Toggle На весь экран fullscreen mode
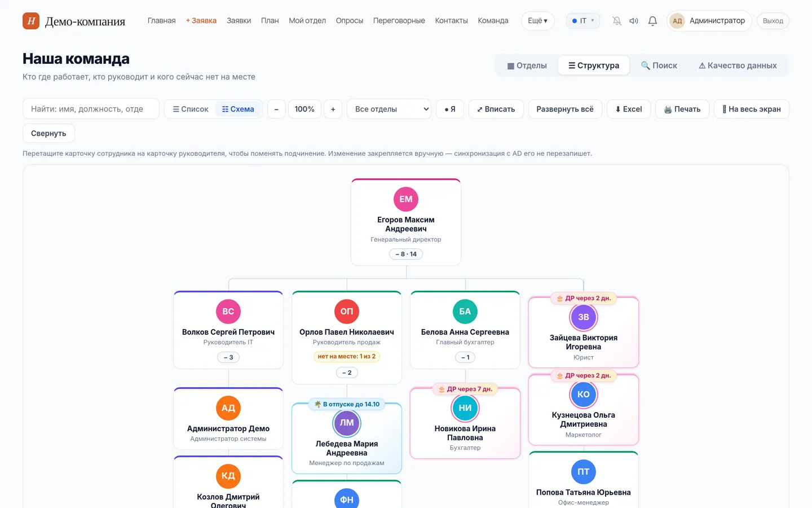 click(x=752, y=109)
